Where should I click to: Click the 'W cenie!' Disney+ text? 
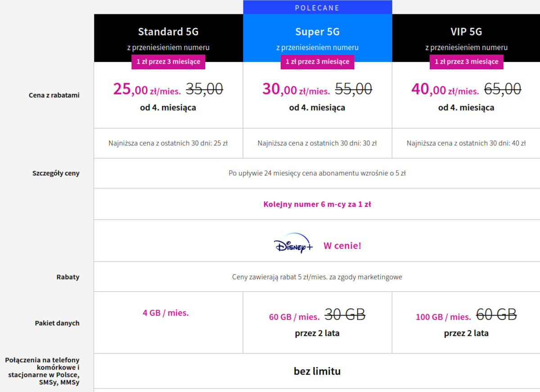pos(342,246)
